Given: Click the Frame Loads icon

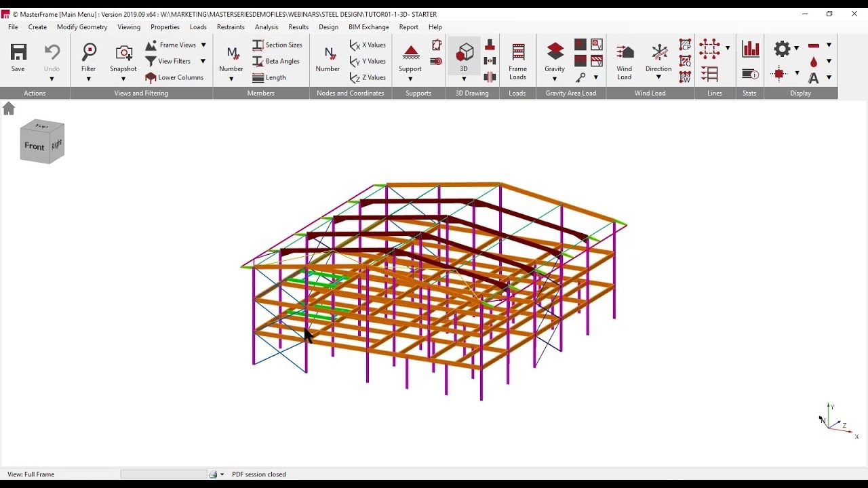Looking at the screenshot, I should pos(518,52).
